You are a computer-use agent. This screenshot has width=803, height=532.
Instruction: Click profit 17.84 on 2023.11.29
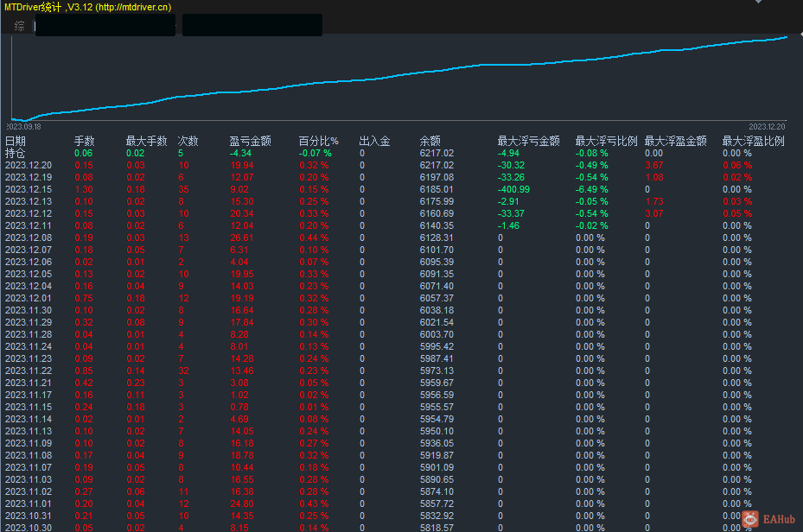pyautogui.click(x=242, y=323)
